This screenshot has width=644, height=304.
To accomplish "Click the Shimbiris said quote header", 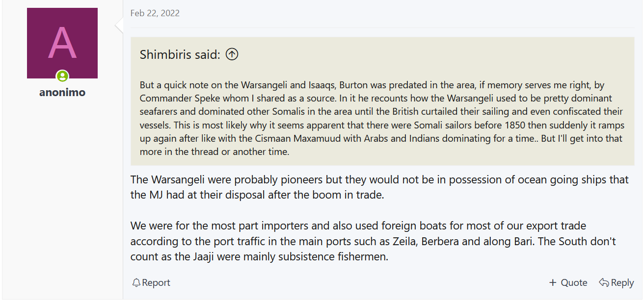I will [x=179, y=54].
